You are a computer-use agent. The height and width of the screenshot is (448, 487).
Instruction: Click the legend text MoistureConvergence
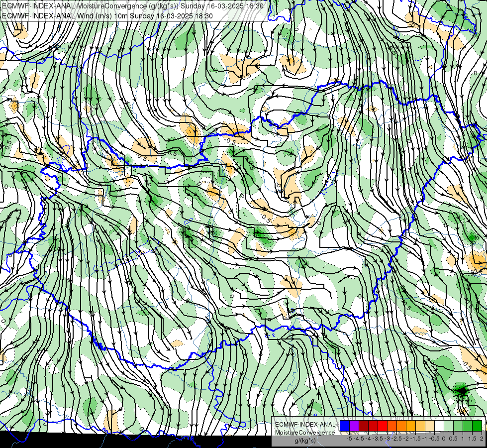point(305,433)
